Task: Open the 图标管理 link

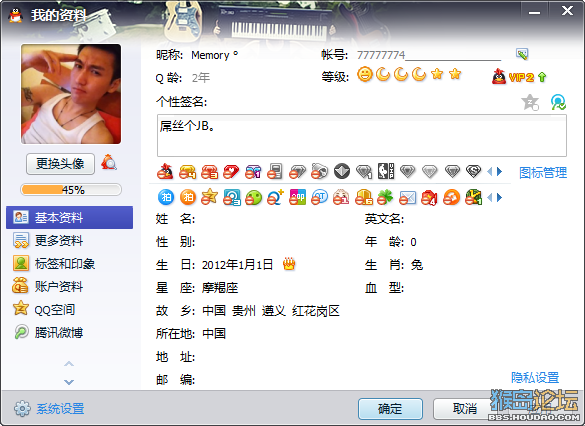Action: (x=543, y=172)
